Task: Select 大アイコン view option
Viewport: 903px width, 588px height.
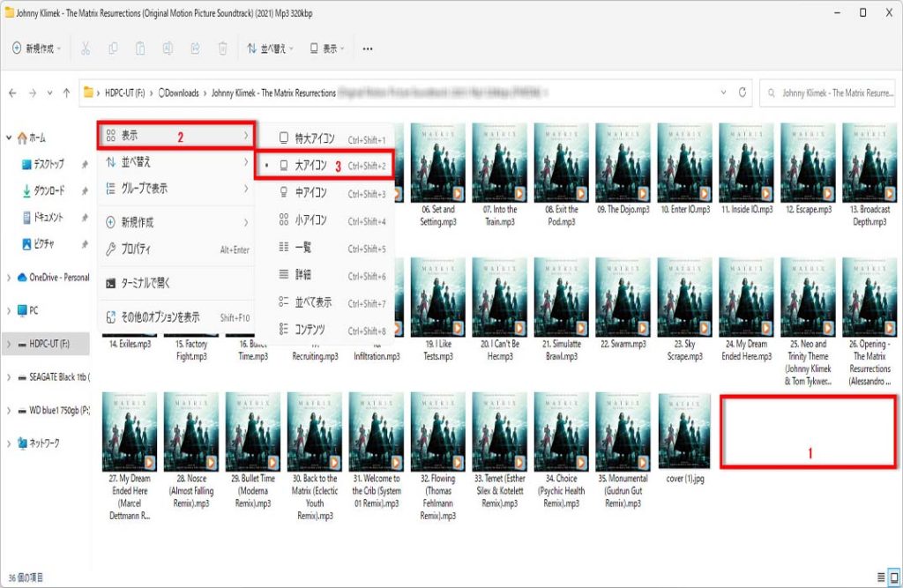Action: click(x=310, y=166)
